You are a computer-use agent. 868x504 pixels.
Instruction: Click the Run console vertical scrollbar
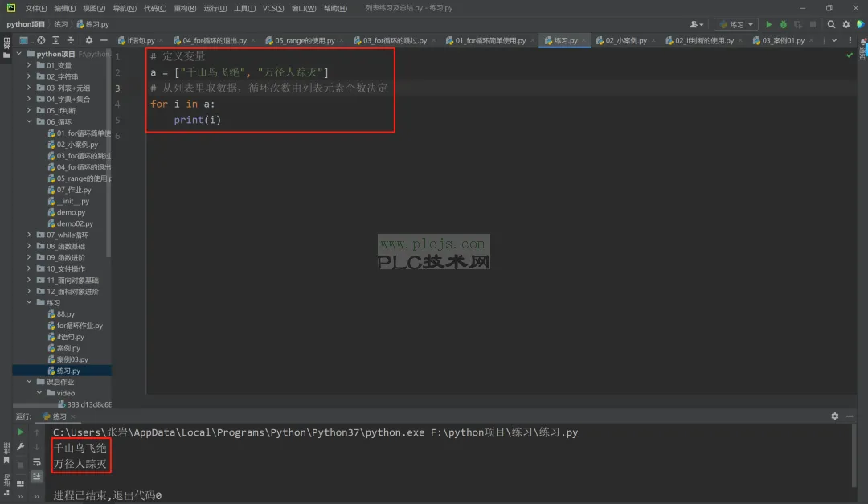click(x=854, y=455)
